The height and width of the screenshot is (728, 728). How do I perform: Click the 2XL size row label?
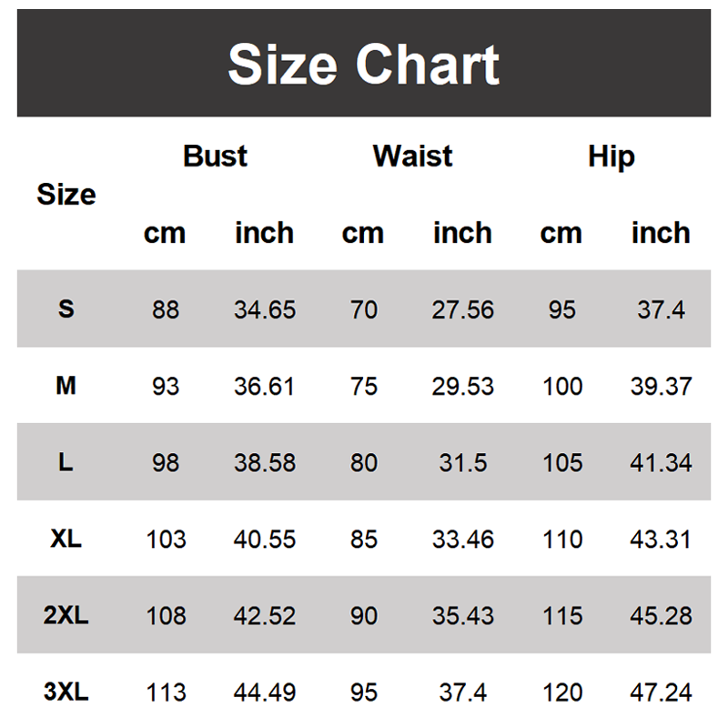[x=66, y=616]
